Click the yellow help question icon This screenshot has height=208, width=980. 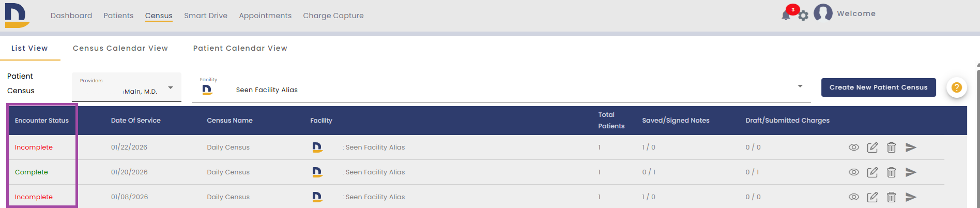pos(957,87)
